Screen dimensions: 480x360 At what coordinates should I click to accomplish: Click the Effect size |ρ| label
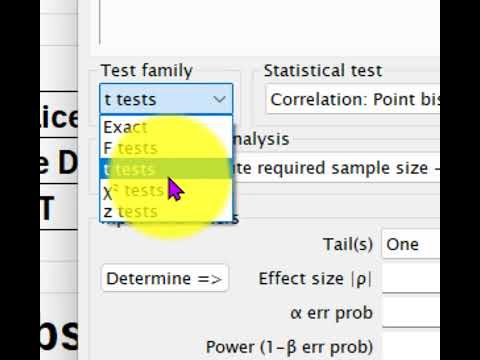point(315,279)
